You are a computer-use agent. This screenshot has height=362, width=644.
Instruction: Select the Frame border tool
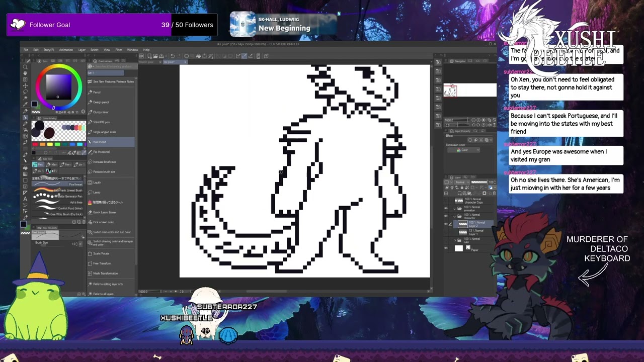tap(25, 187)
